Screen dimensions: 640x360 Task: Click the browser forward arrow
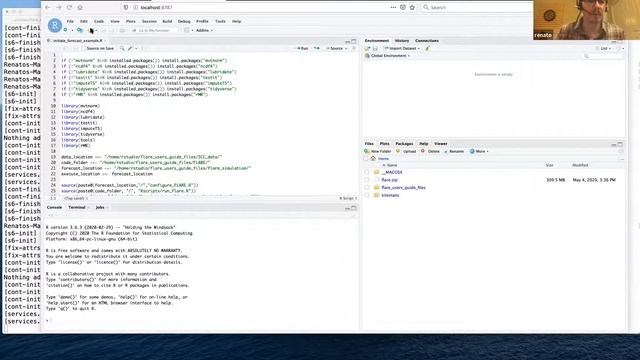(x=59, y=7)
